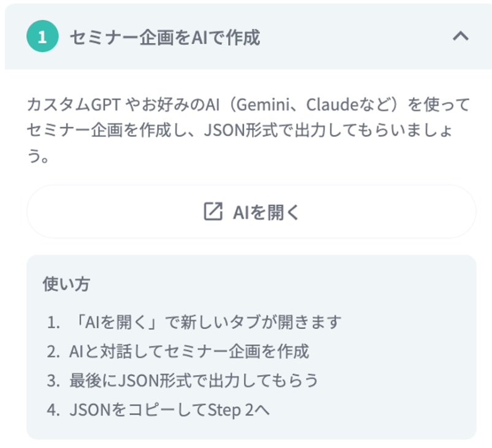
Task: Click the list number 4. in 使い方
Action: click(x=54, y=410)
